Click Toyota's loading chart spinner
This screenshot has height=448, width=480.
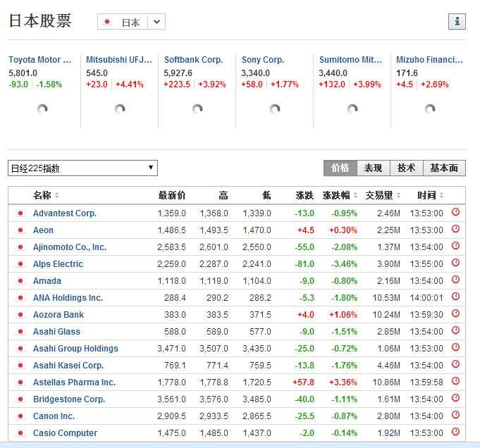(x=42, y=109)
